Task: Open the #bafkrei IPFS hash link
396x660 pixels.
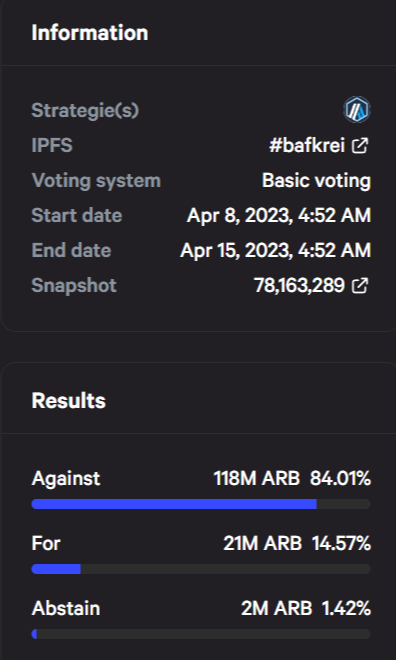Action: pos(307,146)
